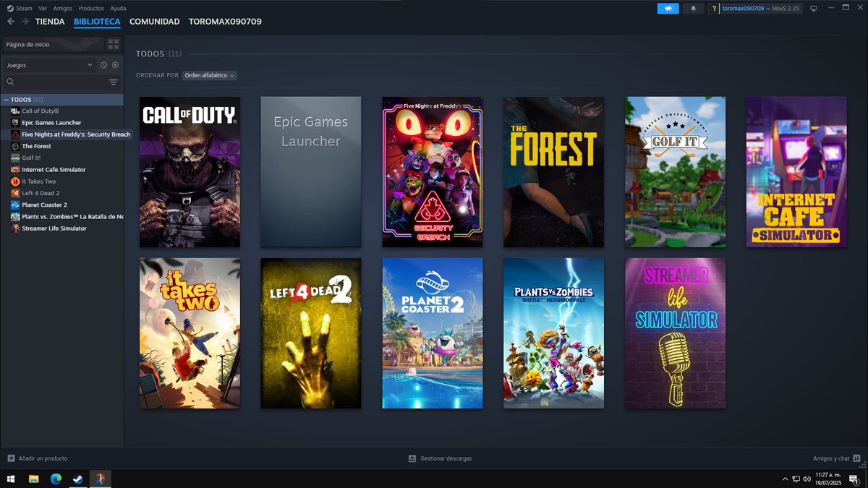Show hidden system tray icons
868x488 pixels.
click(786, 479)
